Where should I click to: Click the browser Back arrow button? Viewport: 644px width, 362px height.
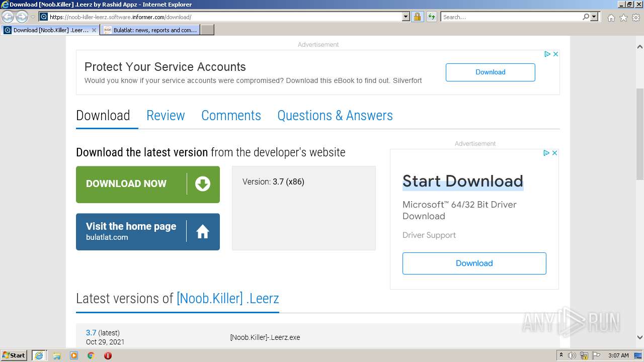(x=8, y=17)
